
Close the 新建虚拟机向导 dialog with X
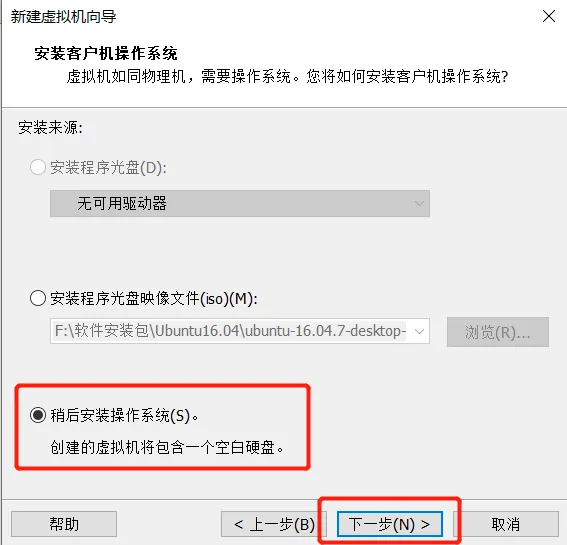coord(549,16)
